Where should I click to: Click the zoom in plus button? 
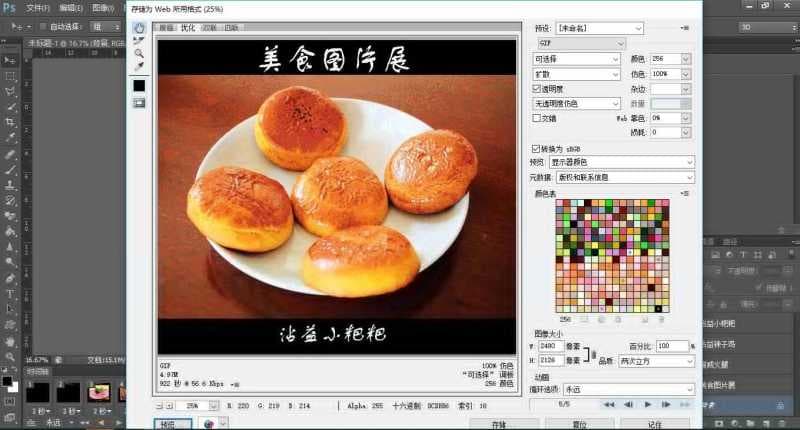(170, 406)
